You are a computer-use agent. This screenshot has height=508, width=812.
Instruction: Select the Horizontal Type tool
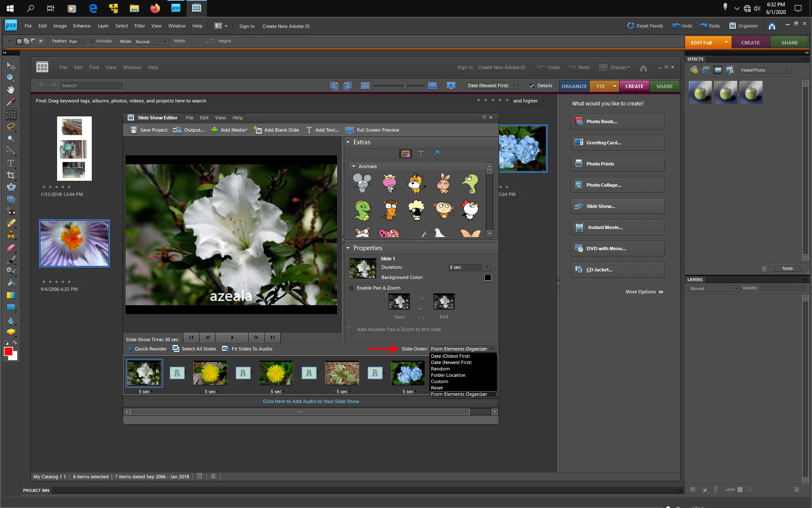tap(11, 163)
